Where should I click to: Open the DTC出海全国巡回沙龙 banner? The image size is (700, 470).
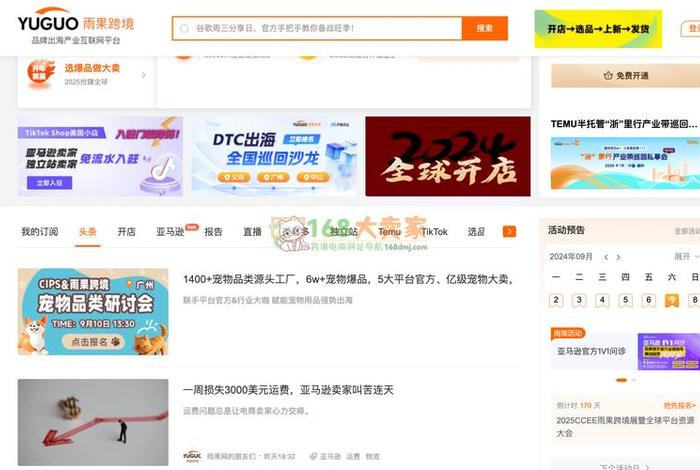tap(274, 156)
